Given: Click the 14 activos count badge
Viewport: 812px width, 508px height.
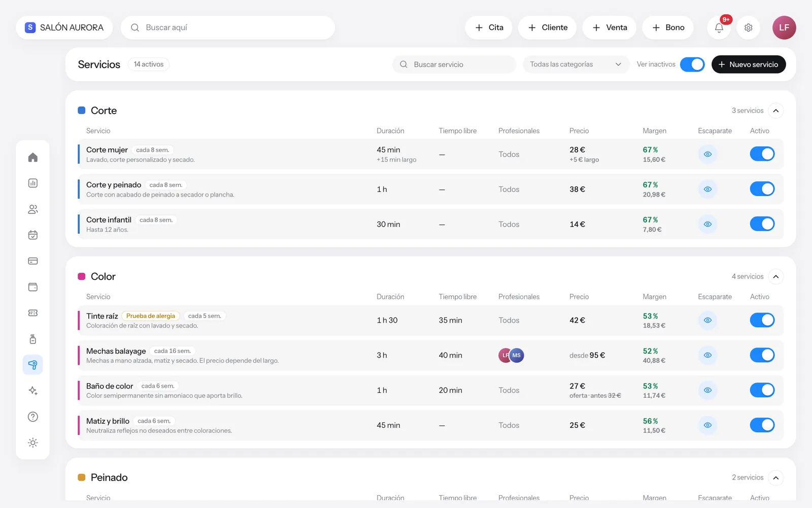Looking at the screenshot, I should (149, 65).
